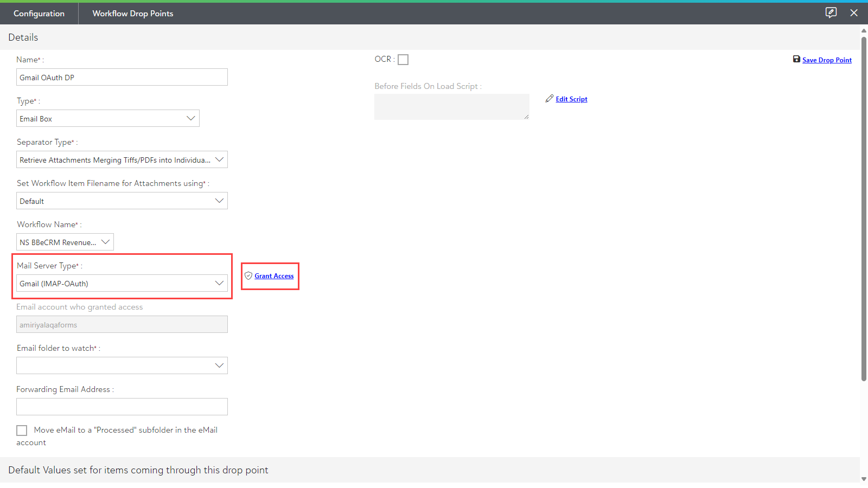Image resolution: width=868 pixels, height=488 pixels.
Task: Switch to the Configuration tab
Action: click(x=39, y=14)
